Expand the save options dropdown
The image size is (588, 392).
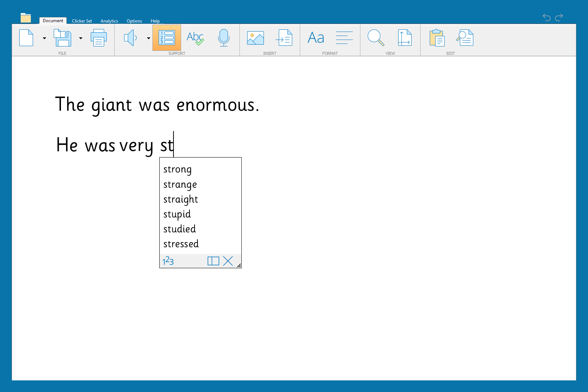click(81, 38)
